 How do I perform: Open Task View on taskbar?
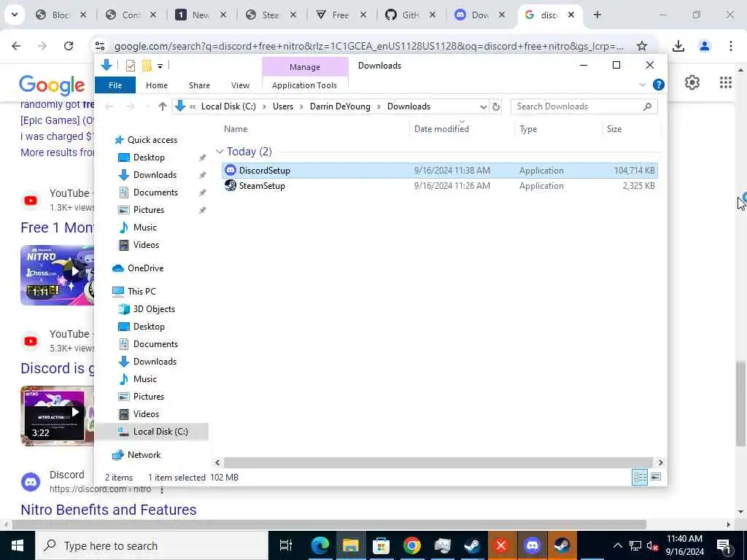click(x=285, y=545)
